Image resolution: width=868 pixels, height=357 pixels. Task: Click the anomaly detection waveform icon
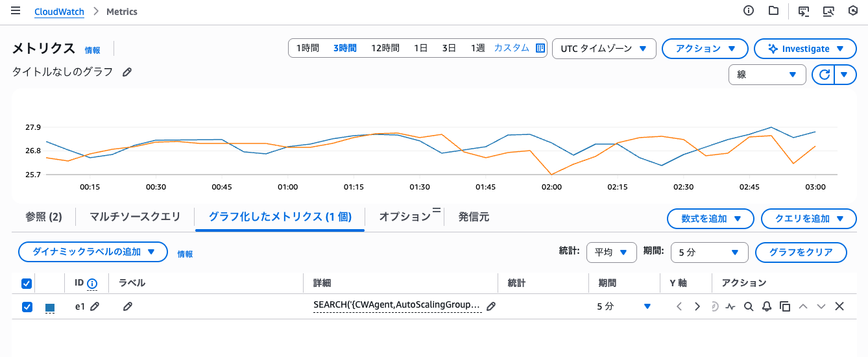click(730, 306)
